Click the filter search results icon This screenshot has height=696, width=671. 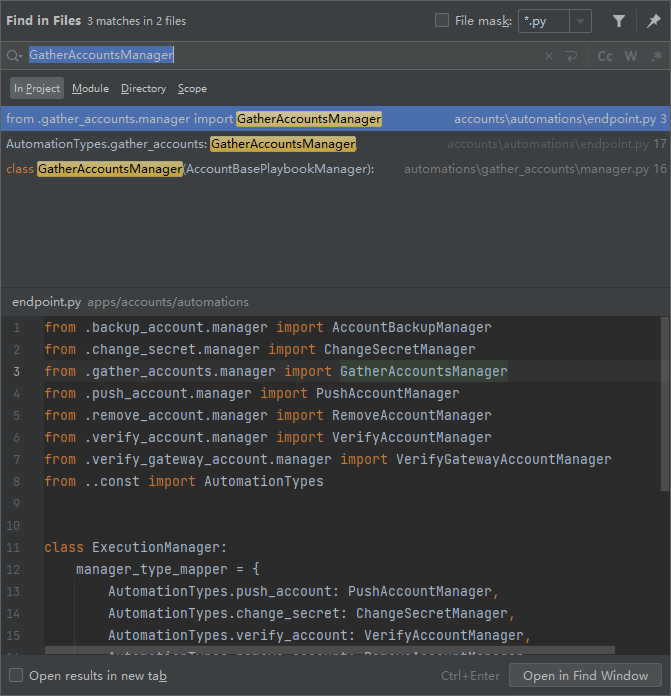tap(619, 21)
